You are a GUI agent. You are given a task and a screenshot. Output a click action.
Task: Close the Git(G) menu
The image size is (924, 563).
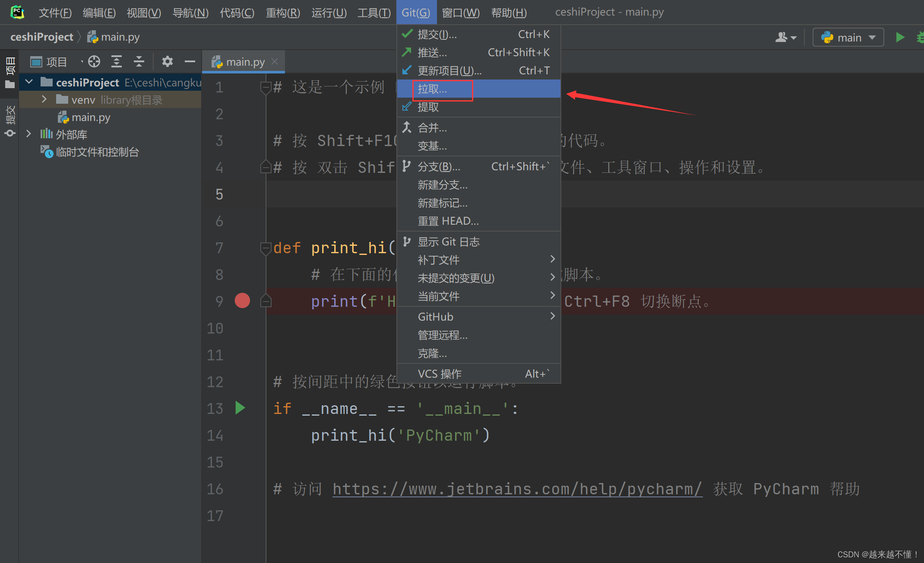(x=416, y=13)
